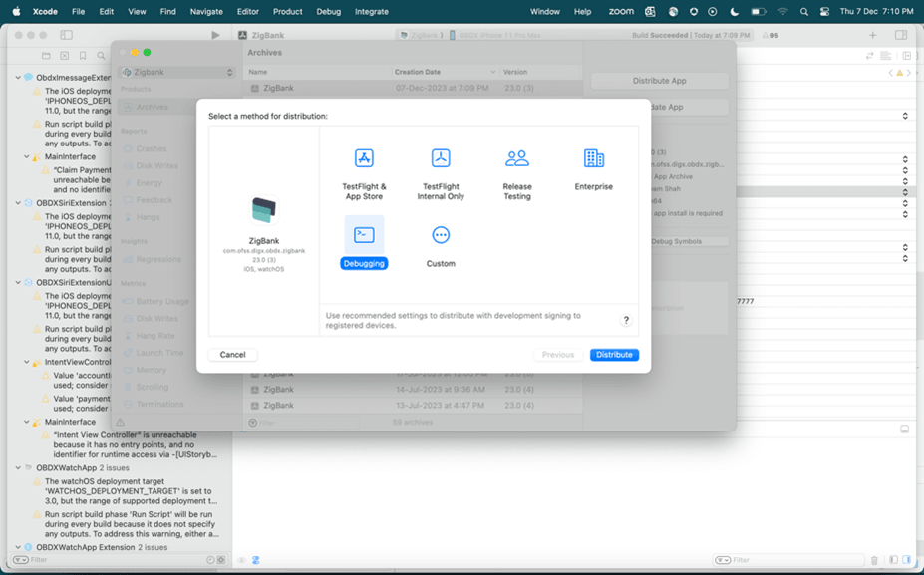Image resolution: width=924 pixels, height=575 pixels.
Task: Open the Product menu
Action: point(288,11)
